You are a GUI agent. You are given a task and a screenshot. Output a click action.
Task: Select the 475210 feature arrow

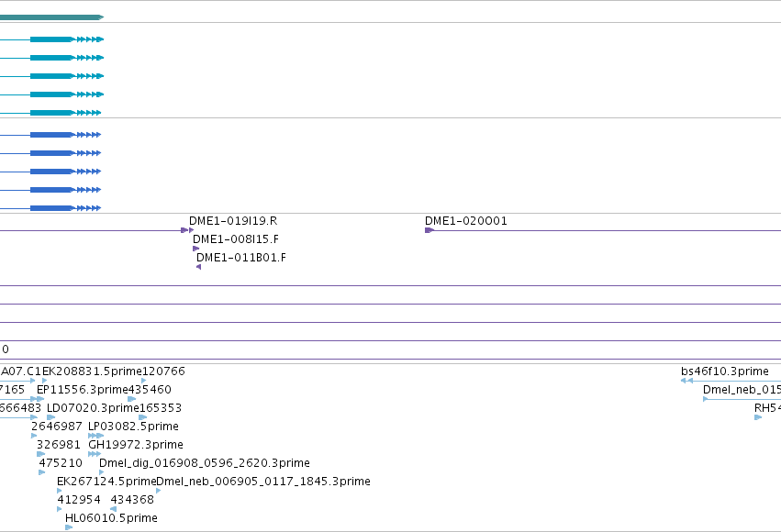[42, 472]
